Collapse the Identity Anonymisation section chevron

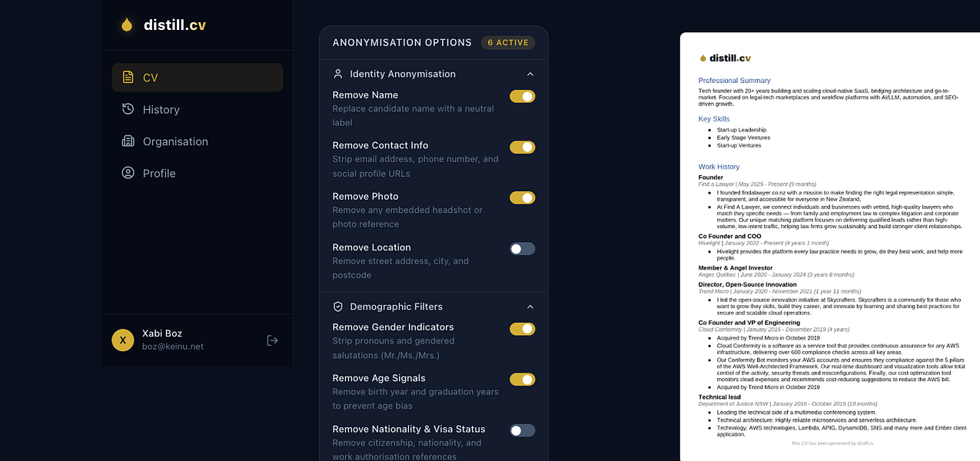click(x=530, y=74)
